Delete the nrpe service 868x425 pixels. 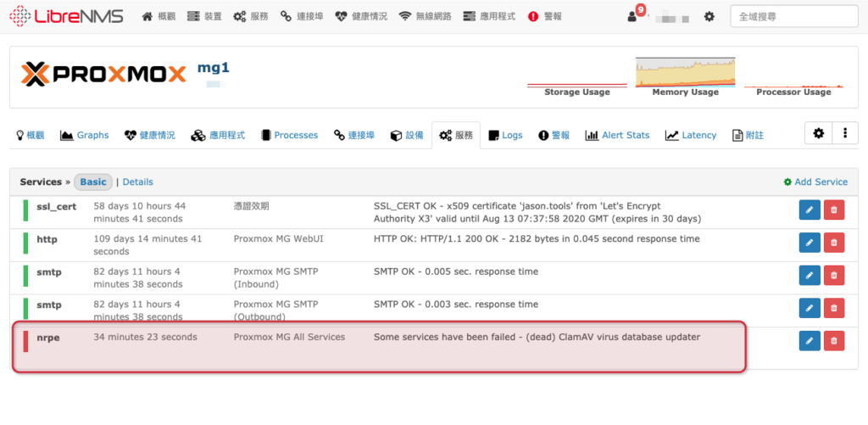[x=834, y=341]
